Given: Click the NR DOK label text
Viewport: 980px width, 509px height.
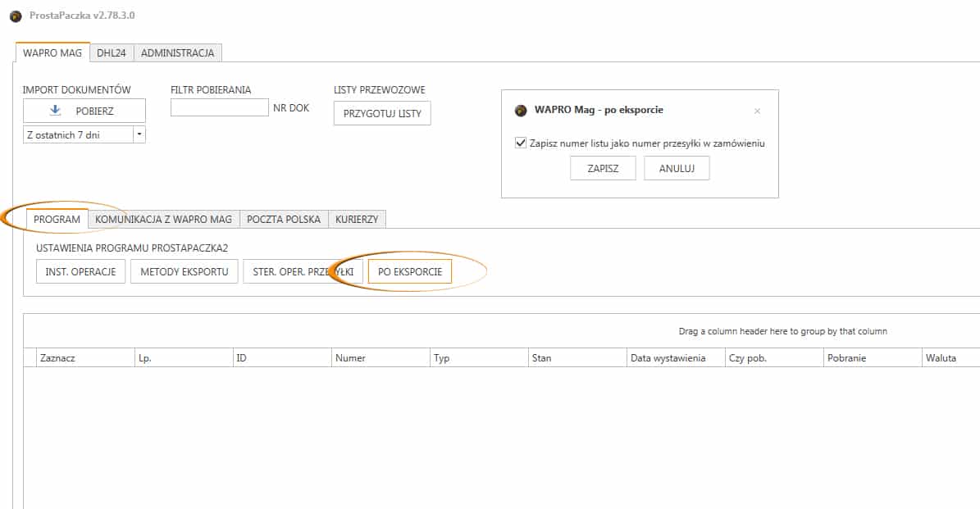Looking at the screenshot, I should click(291, 108).
